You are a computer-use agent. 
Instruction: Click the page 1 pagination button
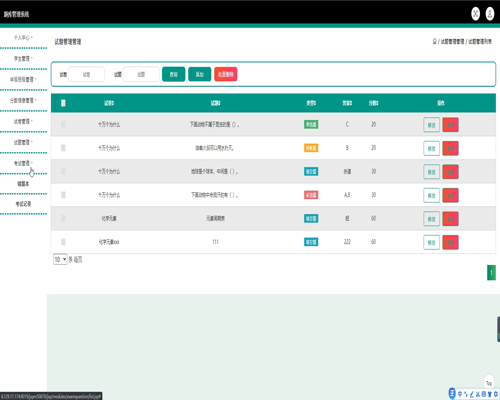491,273
